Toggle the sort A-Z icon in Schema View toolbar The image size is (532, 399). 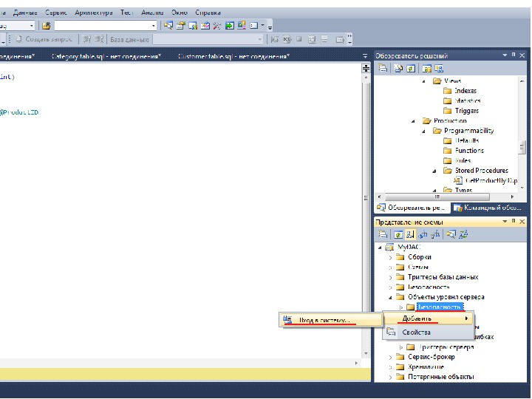[410, 234]
